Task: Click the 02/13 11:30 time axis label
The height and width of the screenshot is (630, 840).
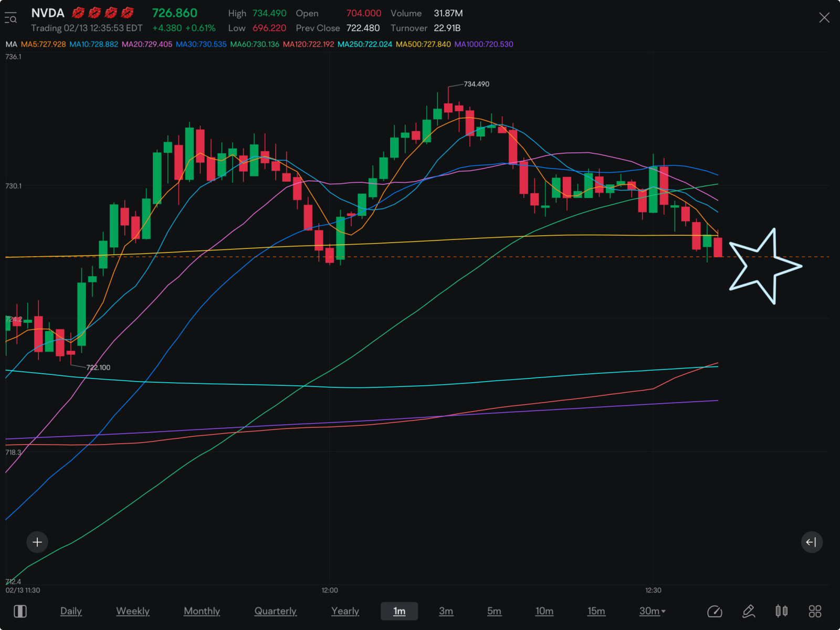Action: (x=23, y=590)
